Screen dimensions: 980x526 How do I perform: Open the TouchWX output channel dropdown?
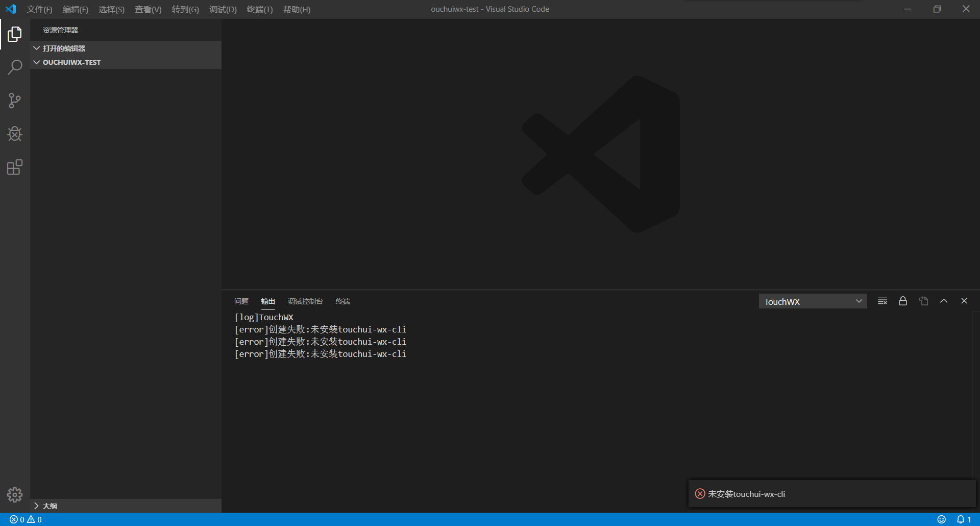pos(813,301)
